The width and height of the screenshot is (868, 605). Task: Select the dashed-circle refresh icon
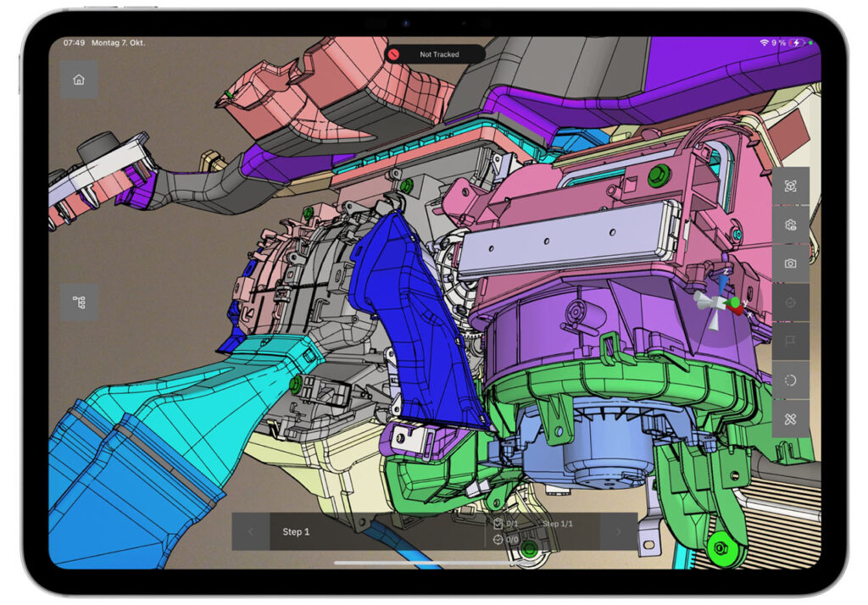pyautogui.click(x=790, y=380)
